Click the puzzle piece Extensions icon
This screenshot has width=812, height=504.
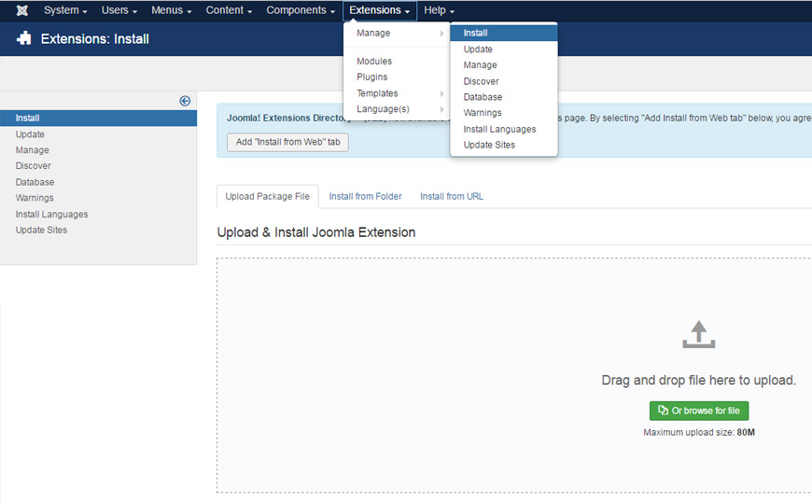[x=24, y=38]
